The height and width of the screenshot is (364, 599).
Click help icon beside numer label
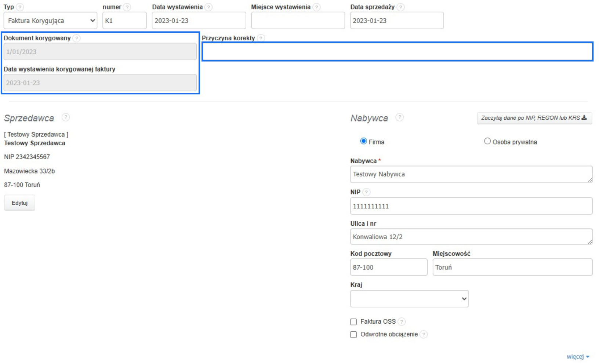(127, 7)
